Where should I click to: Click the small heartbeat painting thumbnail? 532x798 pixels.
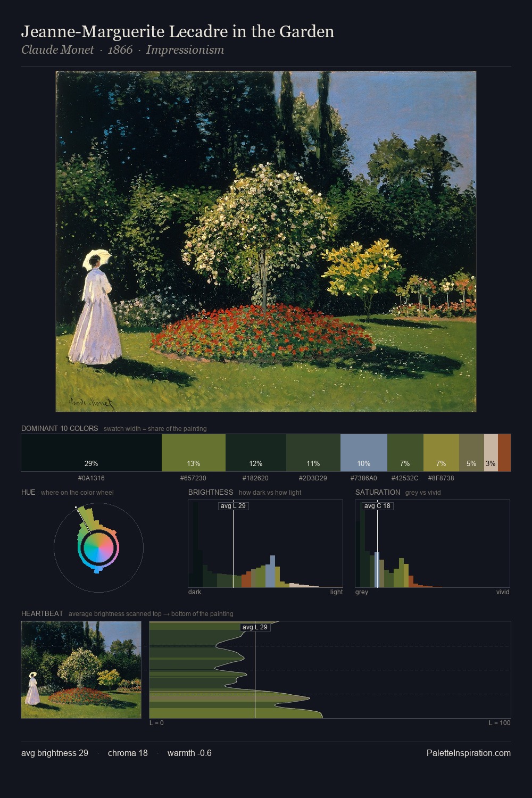click(81, 670)
